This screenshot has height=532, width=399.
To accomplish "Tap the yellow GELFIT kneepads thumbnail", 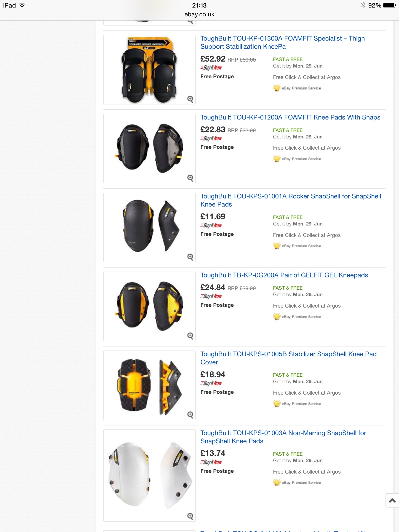I will click(x=149, y=306).
